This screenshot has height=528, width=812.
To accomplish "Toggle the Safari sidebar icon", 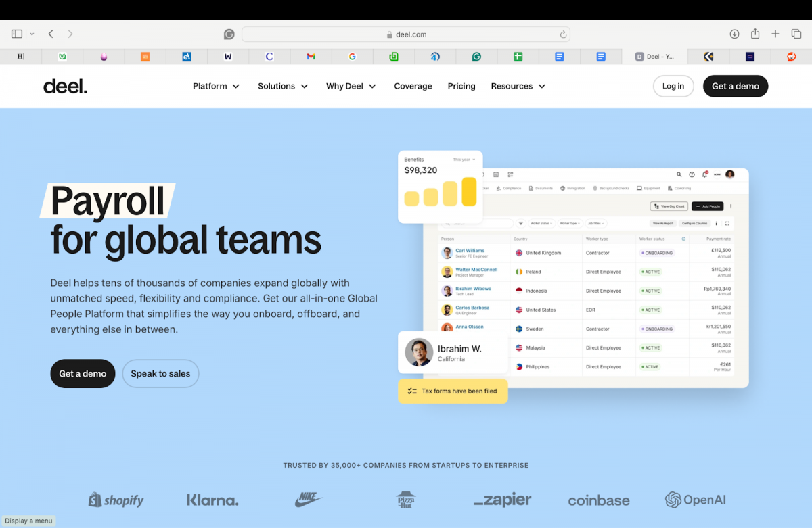I will (x=17, y=34).
